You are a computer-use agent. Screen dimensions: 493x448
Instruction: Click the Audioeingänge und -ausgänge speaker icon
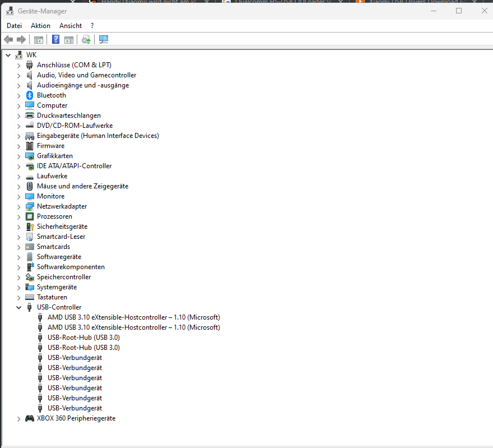tap(30, 85)
